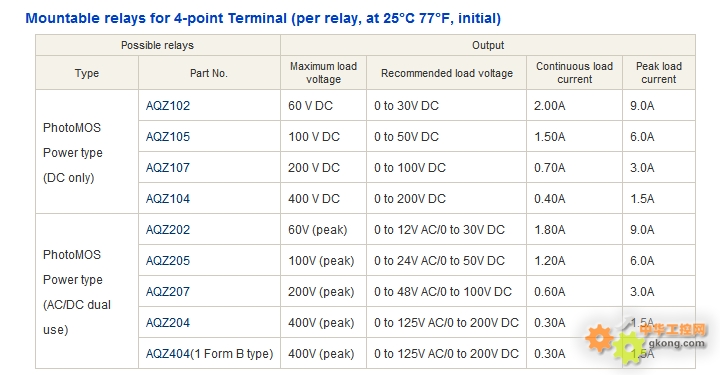
Task: Open the AQZ205 part number link
Action: [x=168, y=261]
